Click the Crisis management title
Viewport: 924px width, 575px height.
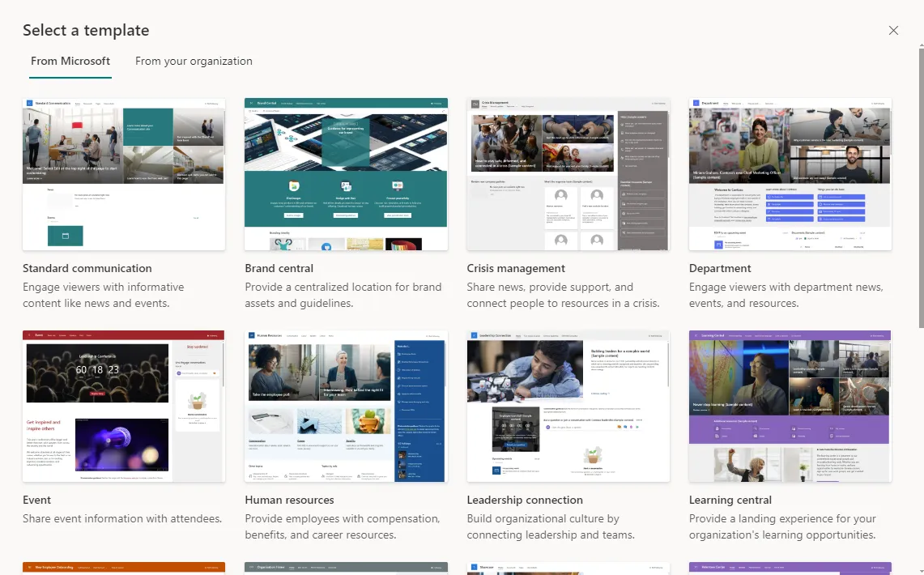pos(516,269)
